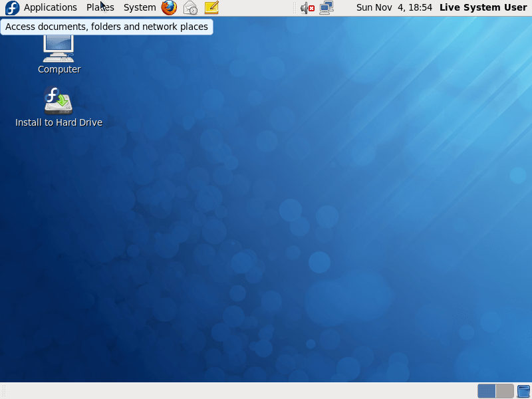532x399 pixels.
Task: Click the 'Install to Hard Drive' label
Action: coord(59,122)
